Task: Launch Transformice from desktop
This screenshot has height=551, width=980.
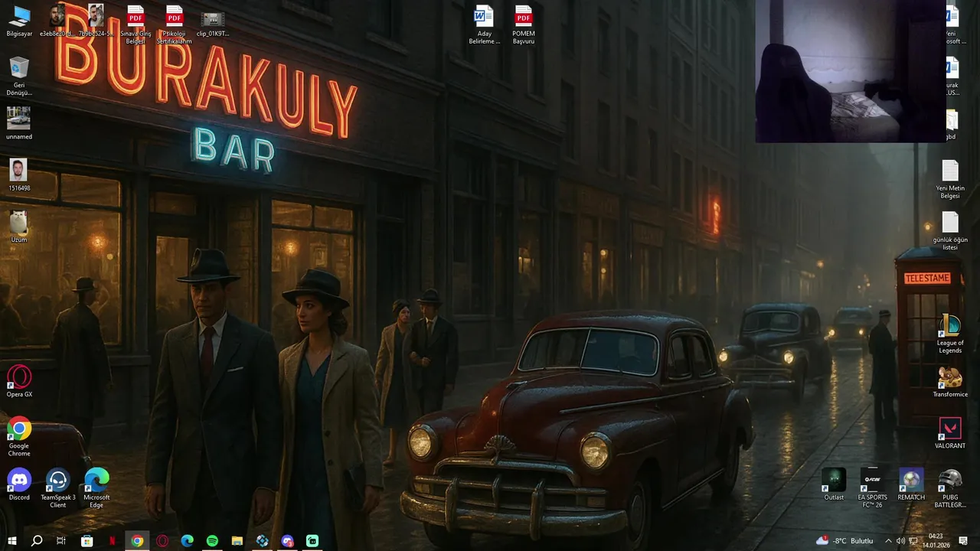Action: pos(950,381)
